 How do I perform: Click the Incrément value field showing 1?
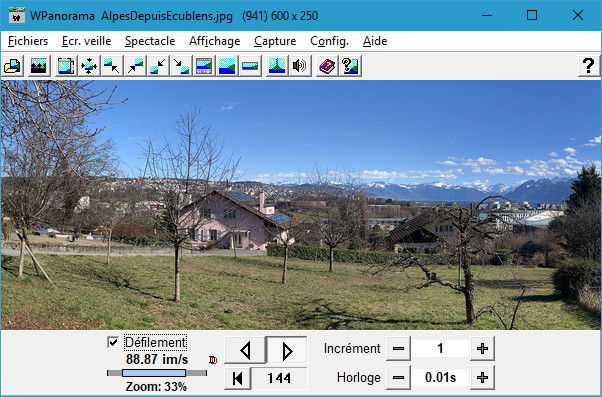tap(440, 349)
